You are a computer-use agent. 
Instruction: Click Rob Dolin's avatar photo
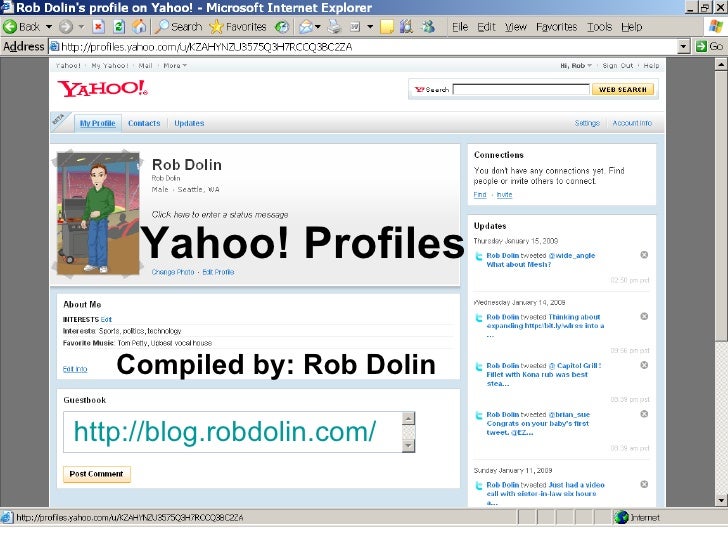tap(98, 214)
